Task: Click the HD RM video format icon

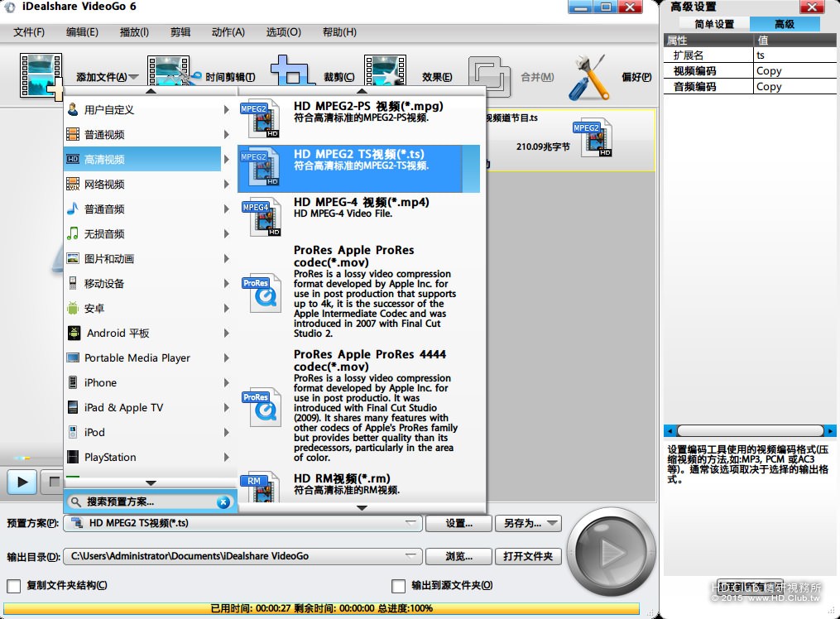Action: (x=261, y=487)
